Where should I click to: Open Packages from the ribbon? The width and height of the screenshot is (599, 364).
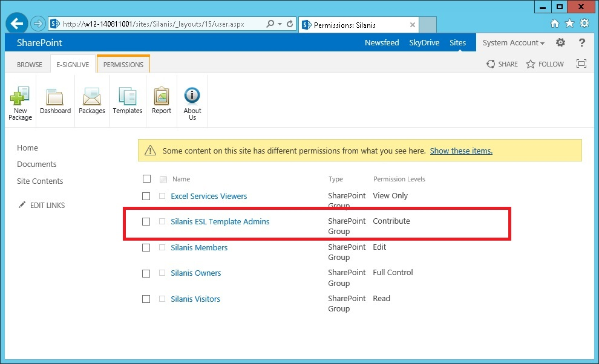92,97
